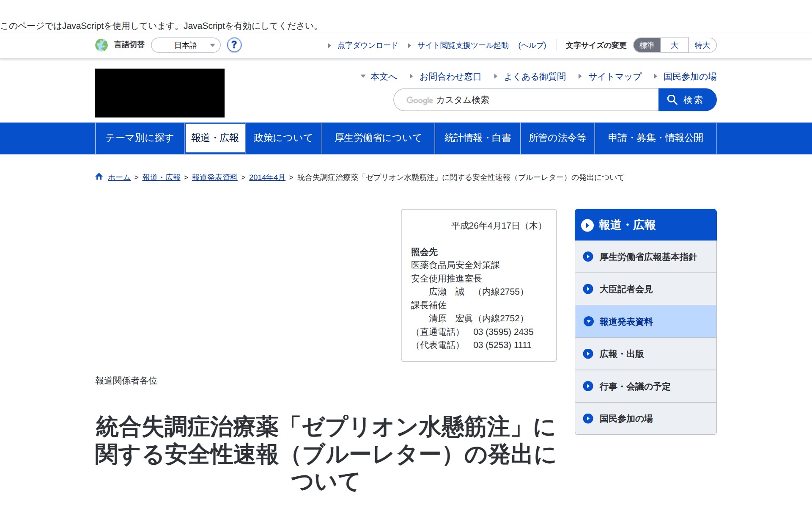
Task: Click the arrow icon beside 国民参加の場 sidebar item
Action: coord(588,419)
